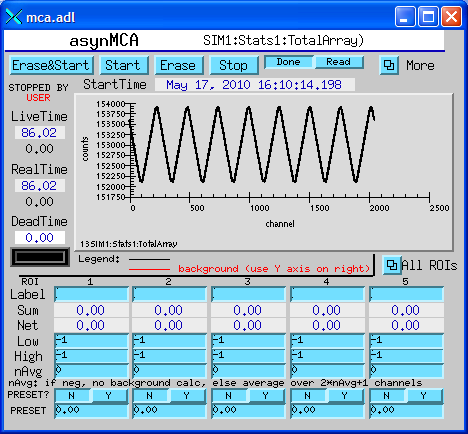Click the ROI 5 Sum value

point(407,310)
